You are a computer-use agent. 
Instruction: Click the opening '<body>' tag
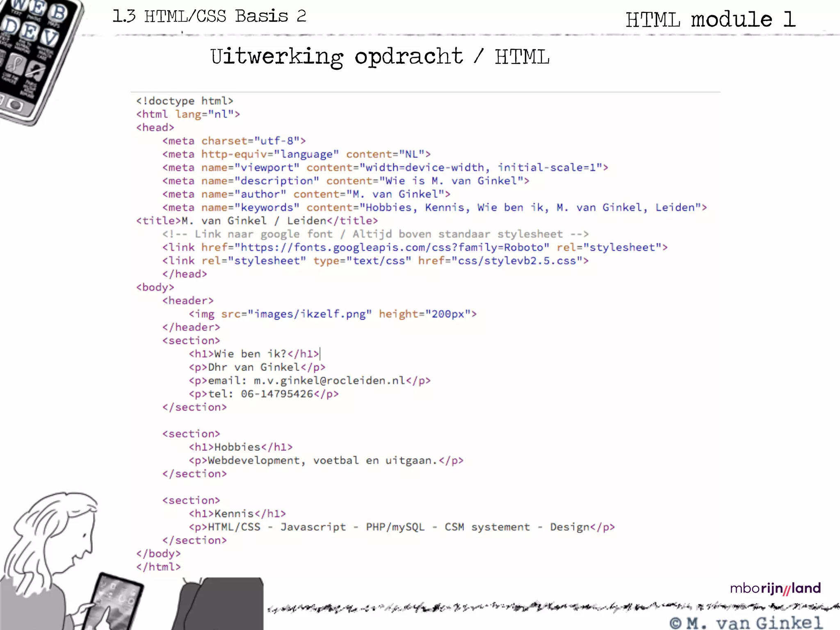(x=155, y=288)
